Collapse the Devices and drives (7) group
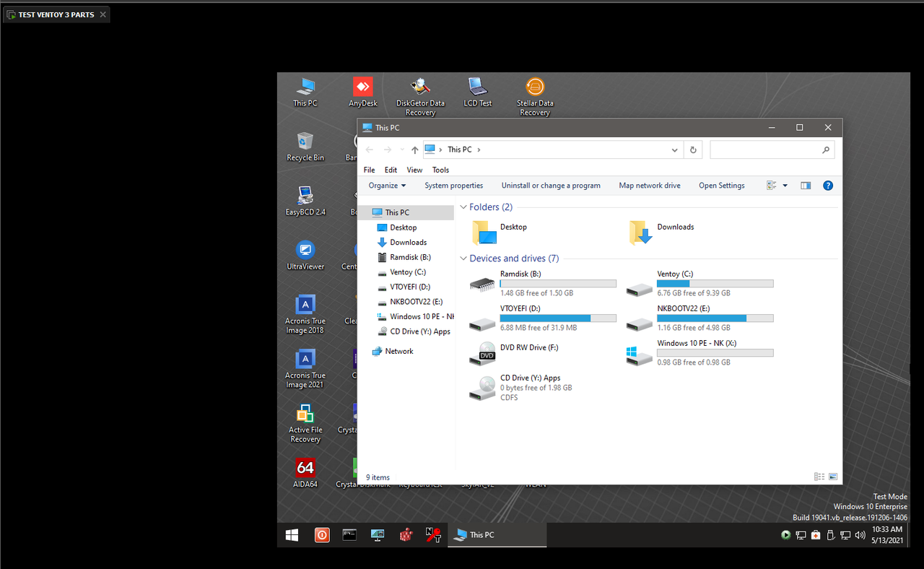Viewport: 924px width, 569px height. pyautogui.click(x=463, y=259)
